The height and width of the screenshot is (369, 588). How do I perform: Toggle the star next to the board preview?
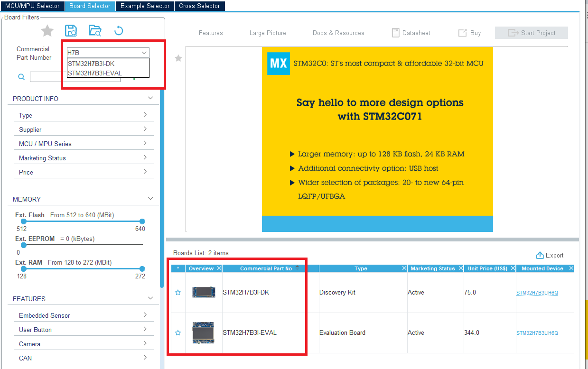coord(178,58)
